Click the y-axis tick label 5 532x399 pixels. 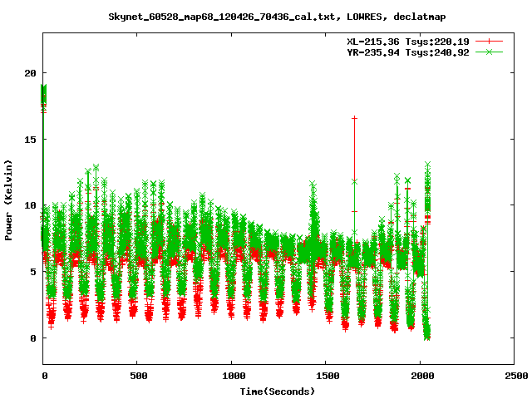coord(33,272)
